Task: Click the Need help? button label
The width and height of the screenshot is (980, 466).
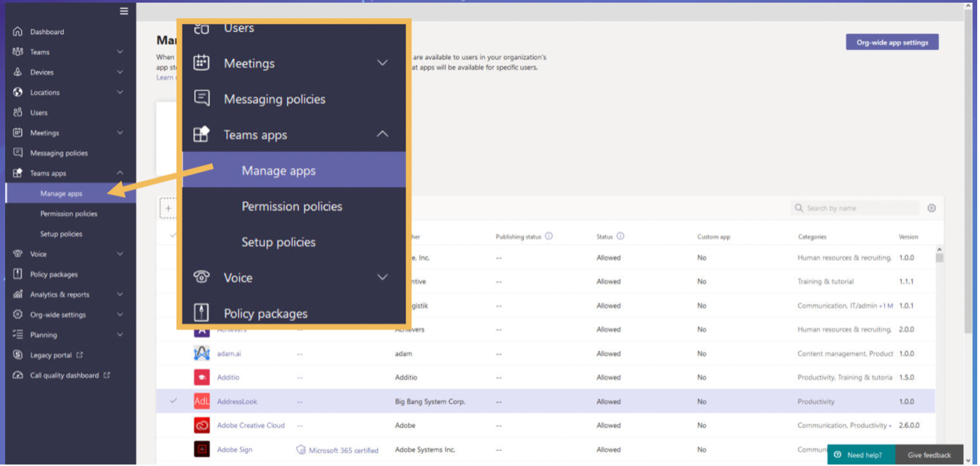Action: pos(864,455)
